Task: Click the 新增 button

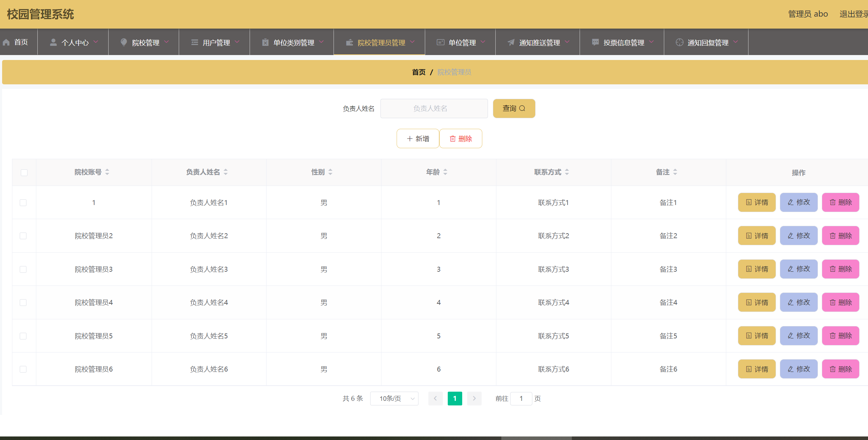Action: tap(417, 138)
